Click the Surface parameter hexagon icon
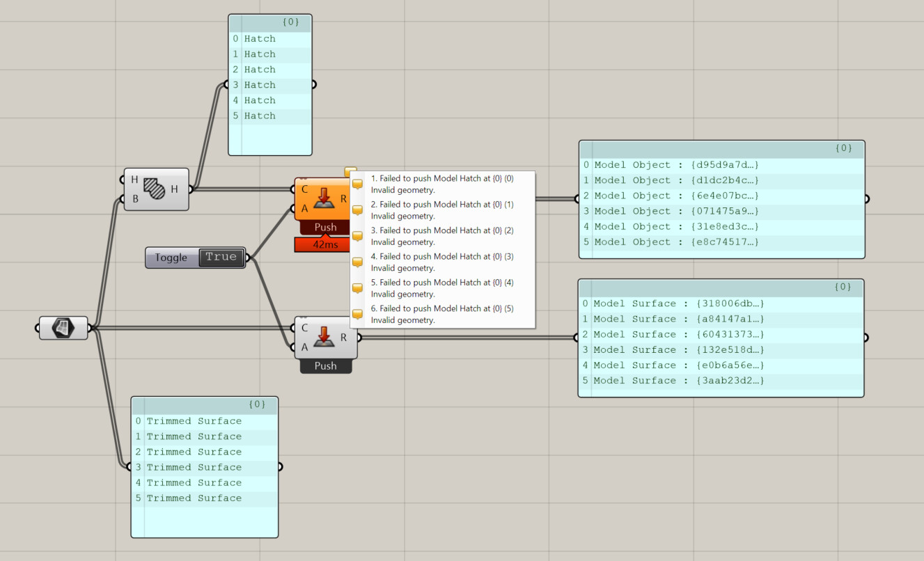The height and width of the screenshot is (561, 924). [63, 328]
